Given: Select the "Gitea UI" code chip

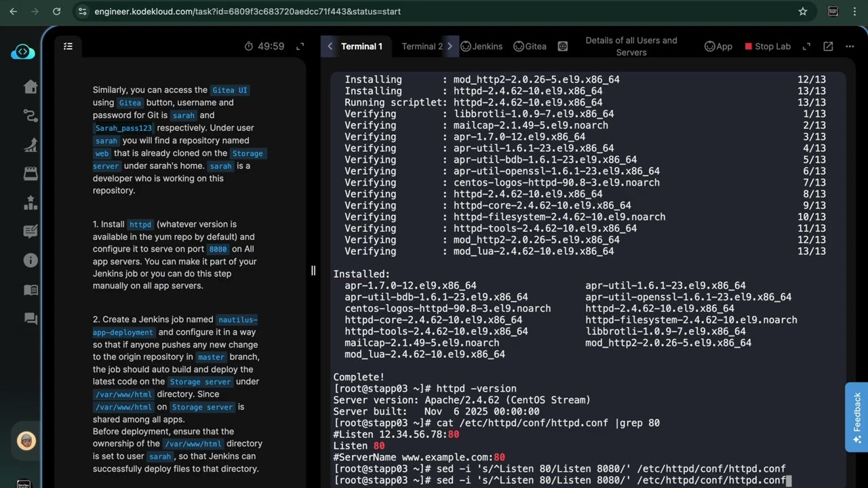Looking at the screenshot, I should [x=230, y=90].
